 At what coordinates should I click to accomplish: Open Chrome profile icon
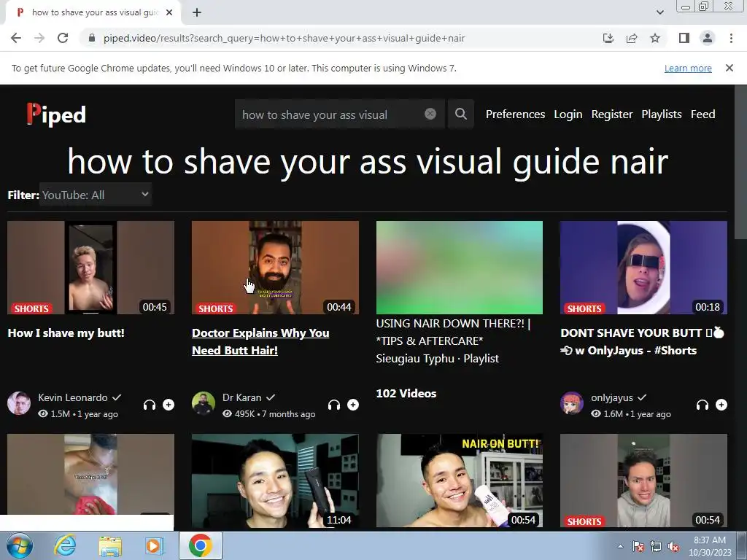pyautogui.click(x=708, y=38)
